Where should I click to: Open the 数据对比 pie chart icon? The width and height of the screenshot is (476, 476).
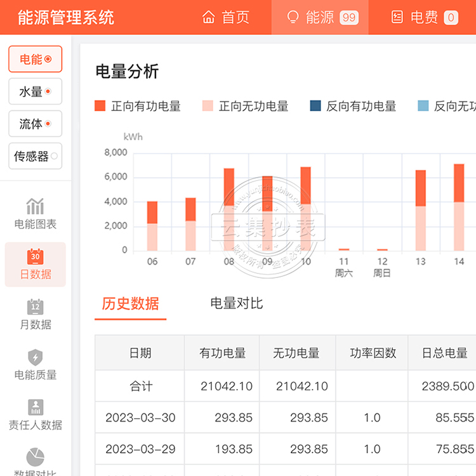[35, 457]
